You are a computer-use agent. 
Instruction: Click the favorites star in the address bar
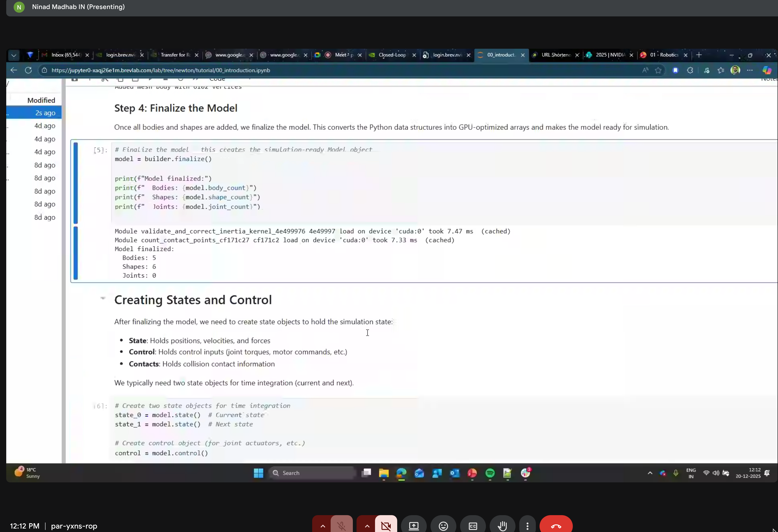pyautogui.click(x=658, y=70)
